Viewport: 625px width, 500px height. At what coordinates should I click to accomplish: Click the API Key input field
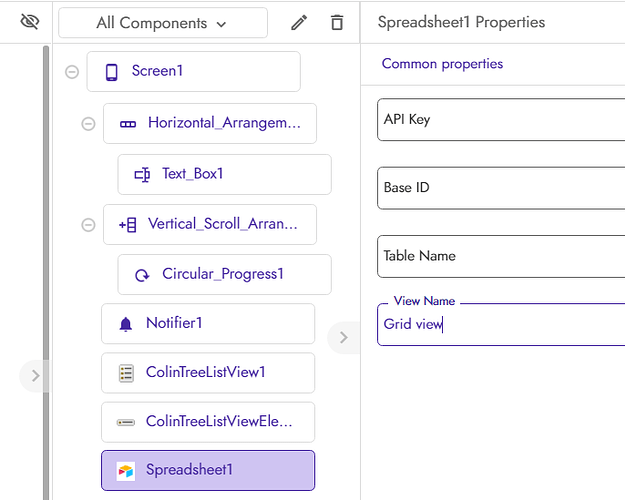click(x=501, y=120)
